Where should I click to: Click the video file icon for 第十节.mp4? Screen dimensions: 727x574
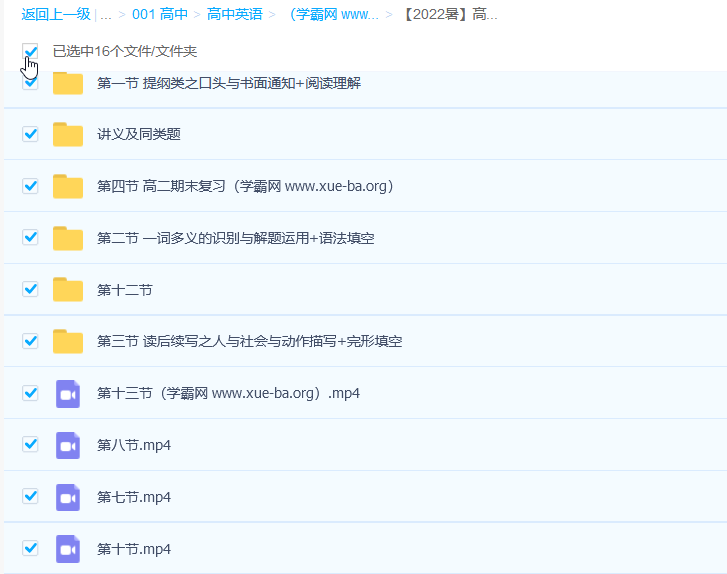[68, 549]
